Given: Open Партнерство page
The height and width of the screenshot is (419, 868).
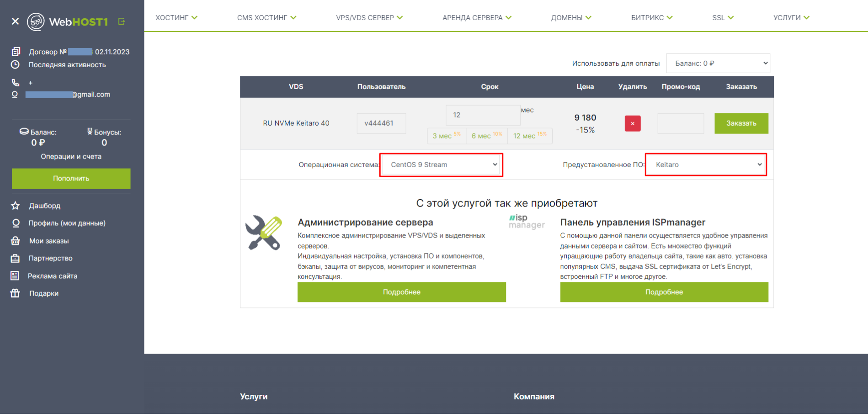Looking at the screenshot, I should click(51, 258).
